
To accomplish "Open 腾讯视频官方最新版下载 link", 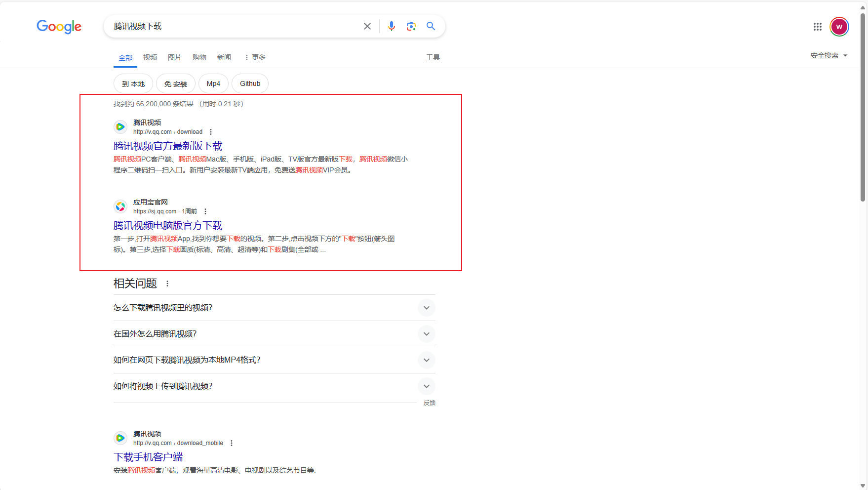I will coord(168,146).
